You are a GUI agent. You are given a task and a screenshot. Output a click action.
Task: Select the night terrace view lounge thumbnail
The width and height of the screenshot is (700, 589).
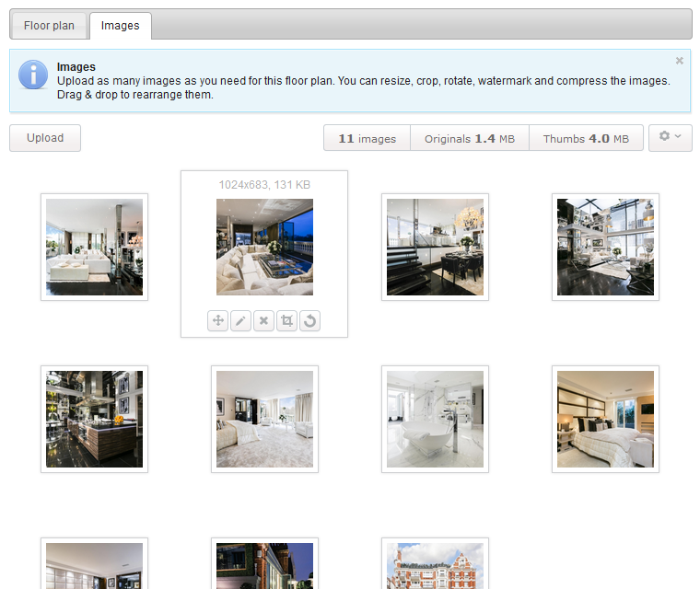coord(264,248)
